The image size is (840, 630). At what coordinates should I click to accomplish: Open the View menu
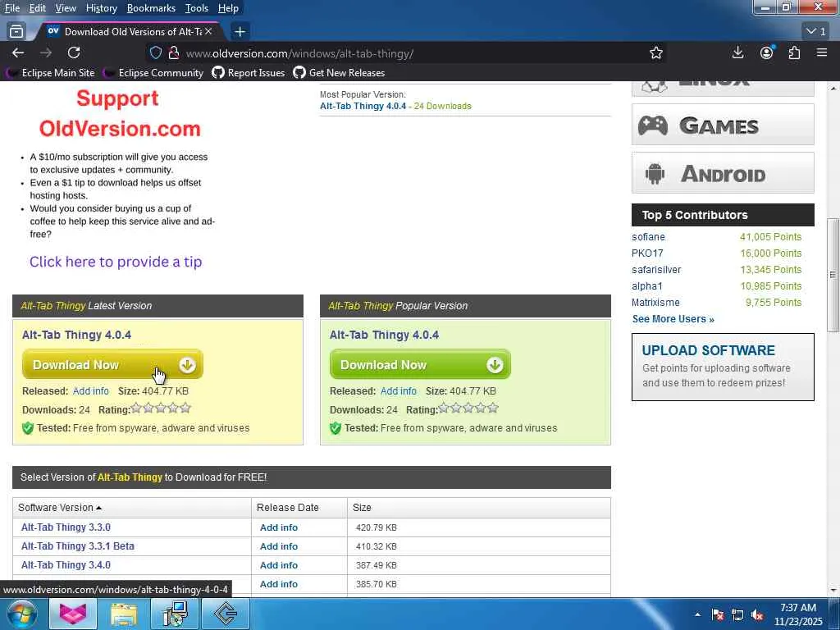(66, 8)
